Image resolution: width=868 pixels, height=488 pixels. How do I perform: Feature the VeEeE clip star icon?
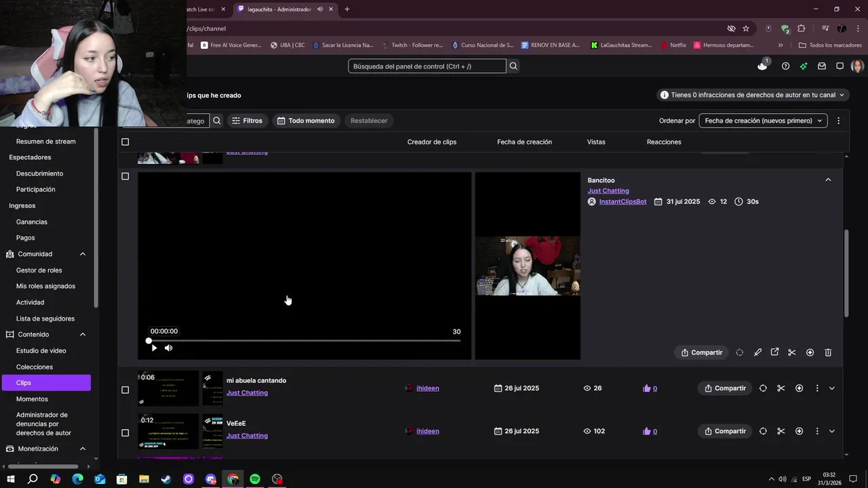coord(799,431)
